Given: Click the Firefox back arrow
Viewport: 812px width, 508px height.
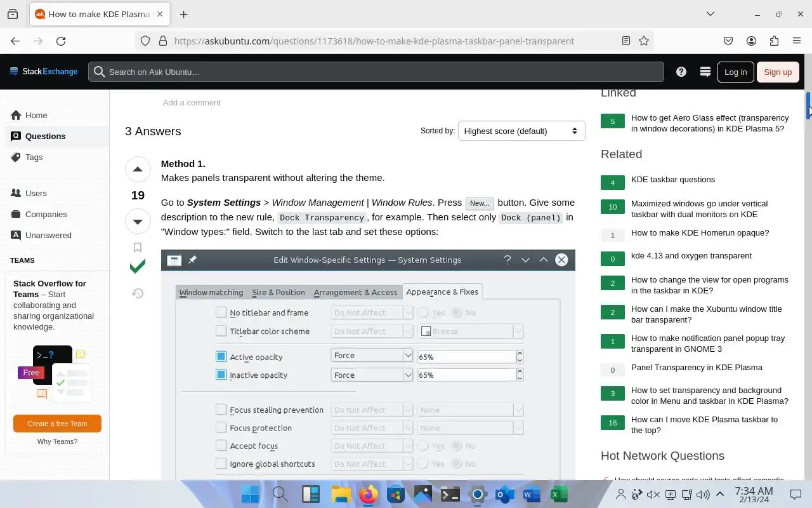Looking at the screenshot, I should (x=15, y=41).
